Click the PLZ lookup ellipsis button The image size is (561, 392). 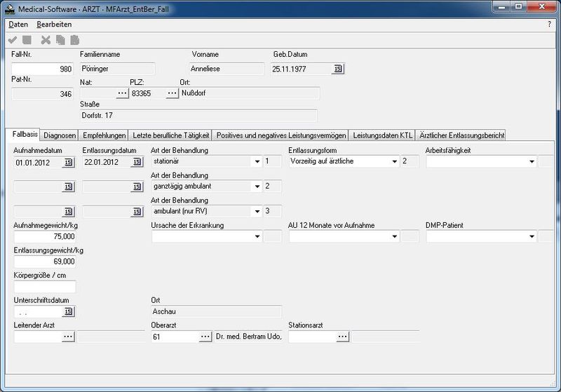(172, 93)
